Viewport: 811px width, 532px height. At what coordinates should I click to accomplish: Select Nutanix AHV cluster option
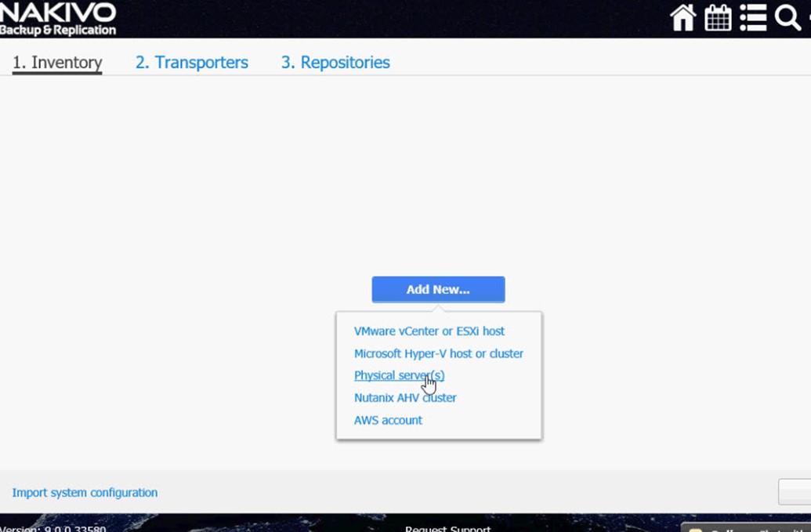click(x=405, y=397)
